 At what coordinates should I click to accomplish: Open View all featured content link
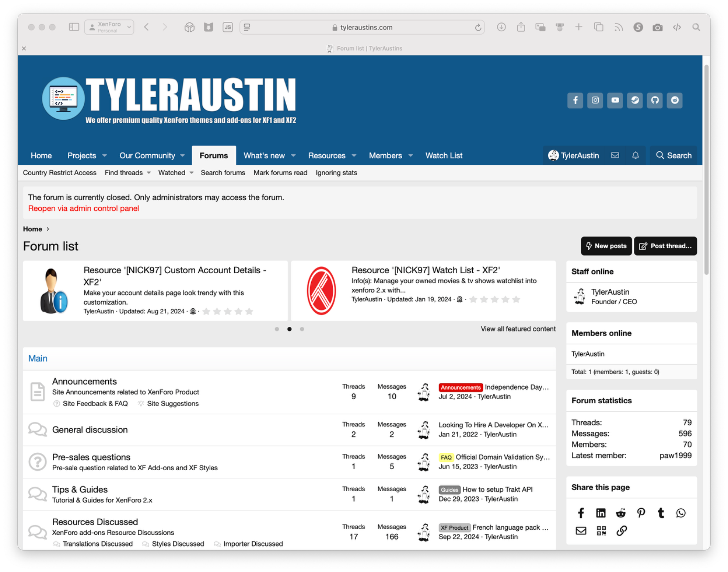pyautogui.click(x=518, y=329)
